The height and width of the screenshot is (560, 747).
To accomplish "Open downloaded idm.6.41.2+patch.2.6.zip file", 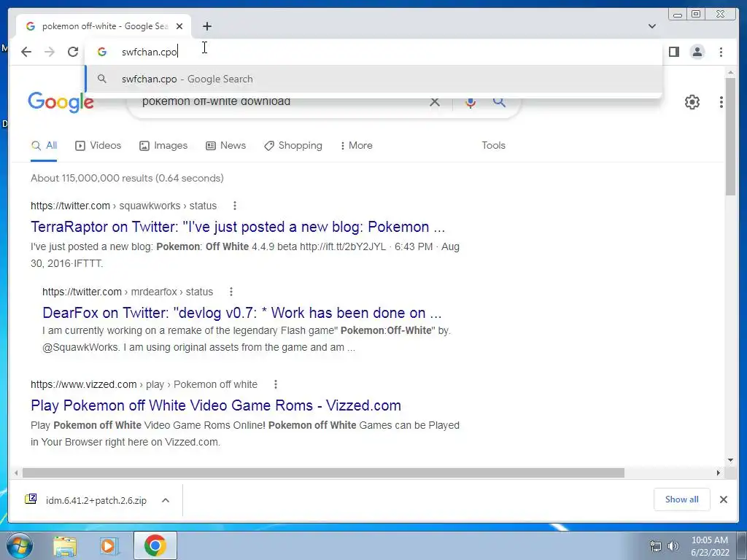I will tap(86, 500).
